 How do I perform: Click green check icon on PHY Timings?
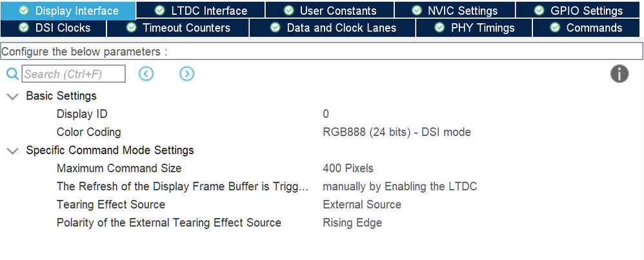click(x=439, y=28)
